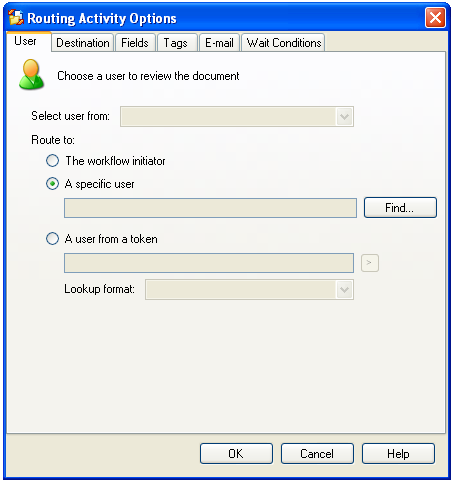This screenshot has width=453, height=483.
Task: Click the specific user text field
Action: pyautogui.click(x=210, y=208)
